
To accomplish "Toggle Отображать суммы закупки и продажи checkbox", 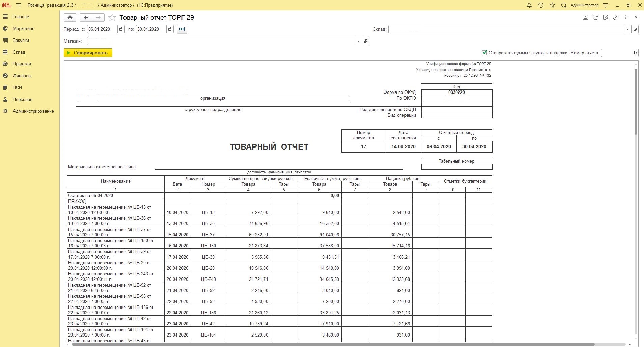I will pyautogui.click(x=484, y=53).
